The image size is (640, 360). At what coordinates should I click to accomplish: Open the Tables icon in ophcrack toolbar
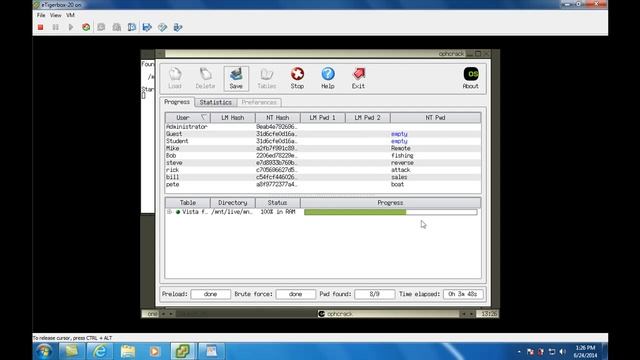click(267, 78)
